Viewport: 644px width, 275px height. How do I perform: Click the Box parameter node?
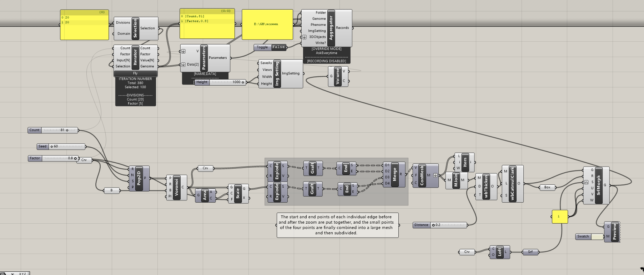[x=547, y=187]
